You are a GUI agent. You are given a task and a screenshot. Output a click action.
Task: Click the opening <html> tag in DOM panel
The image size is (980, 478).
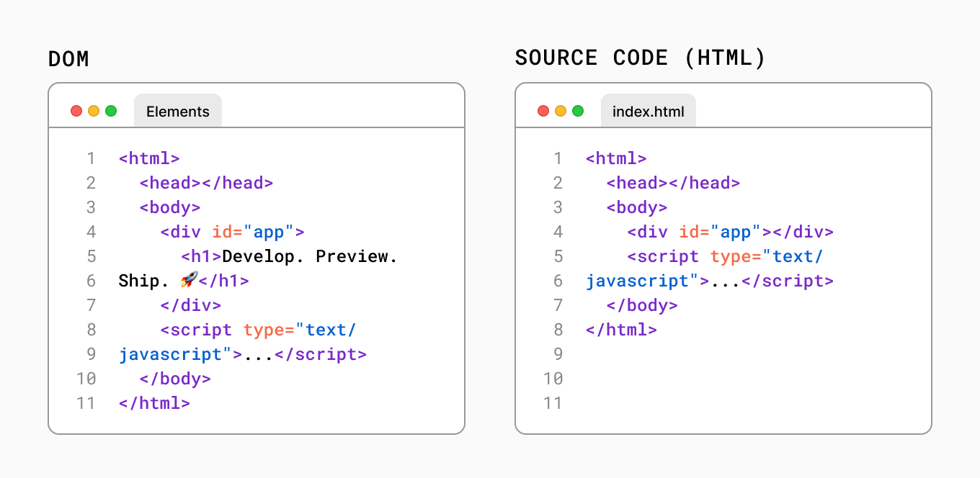[x=149, y=158]
